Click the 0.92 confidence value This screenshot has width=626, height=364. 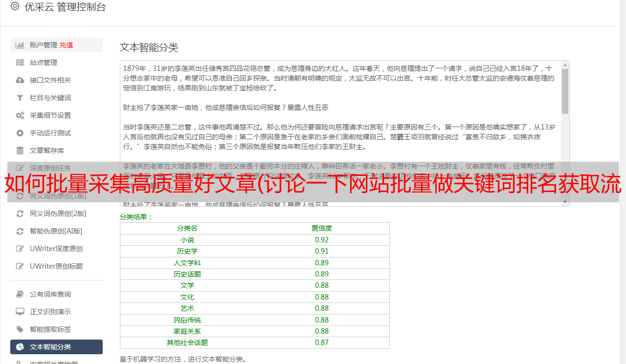pos(322,240)
